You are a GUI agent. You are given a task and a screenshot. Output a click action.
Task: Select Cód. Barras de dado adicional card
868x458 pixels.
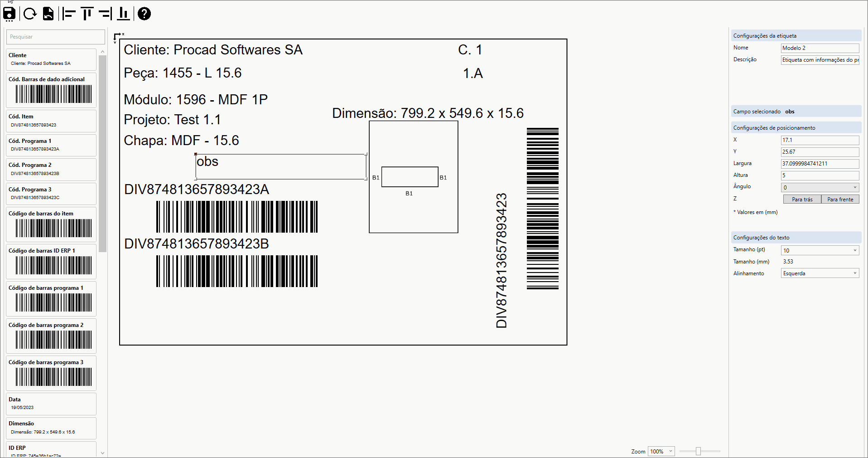(51, 90)
